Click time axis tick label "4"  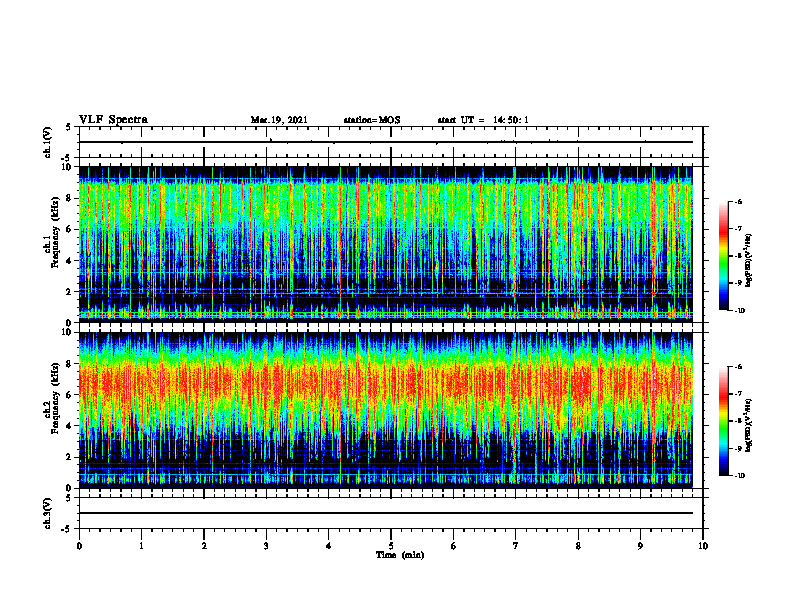point(329,546)
